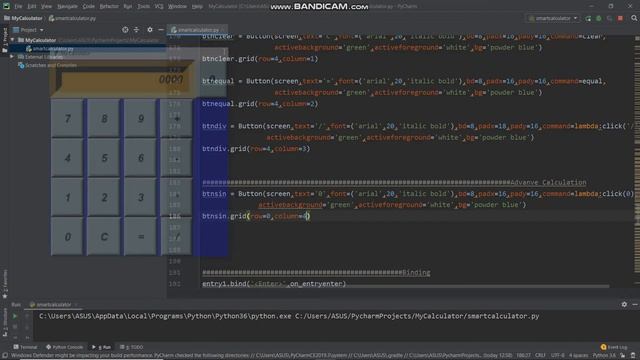640x360 pixels.
Task: Click green rerun icon in Run panel
Action: (15, 316)
